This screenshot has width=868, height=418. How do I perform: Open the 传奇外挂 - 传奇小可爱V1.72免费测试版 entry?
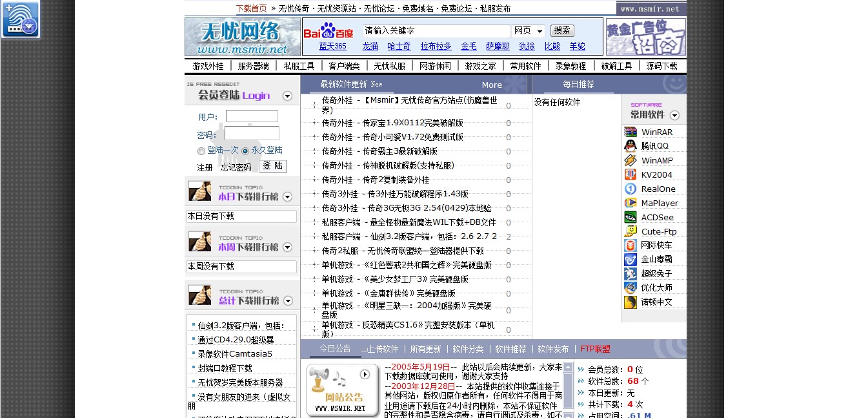392,137
